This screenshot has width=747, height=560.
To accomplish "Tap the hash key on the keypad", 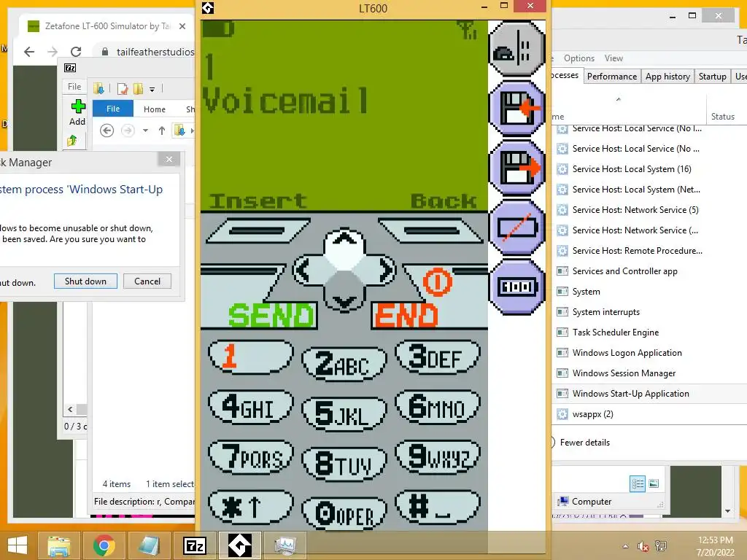I will tap(438, 507).
